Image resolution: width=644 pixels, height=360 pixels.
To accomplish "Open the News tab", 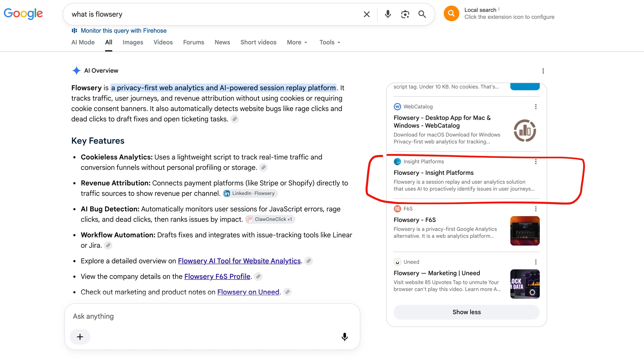I will 222,42.
